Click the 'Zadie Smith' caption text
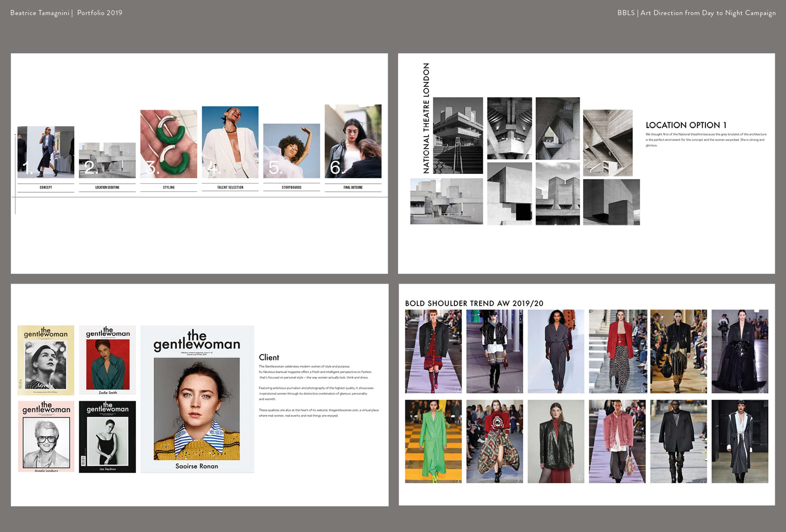Viewport: 786px width, 532px height. pos(108,393)
